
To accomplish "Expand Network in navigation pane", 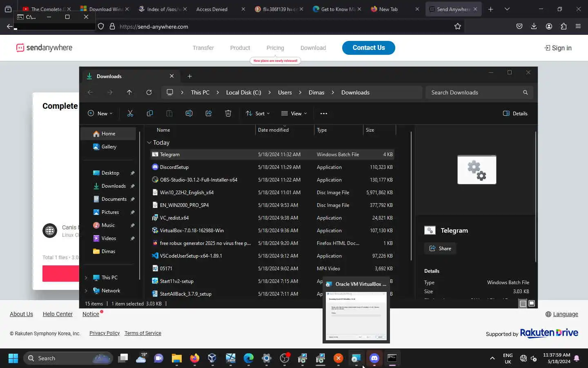I will (86, 291).
